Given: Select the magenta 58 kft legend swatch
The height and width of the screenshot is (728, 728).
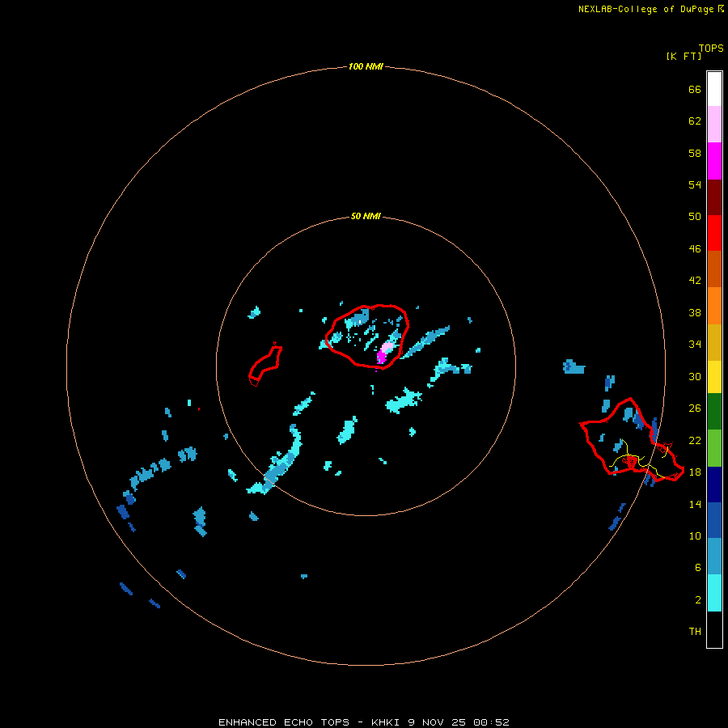Looking at the screenshot, I should tap(714, 161).
